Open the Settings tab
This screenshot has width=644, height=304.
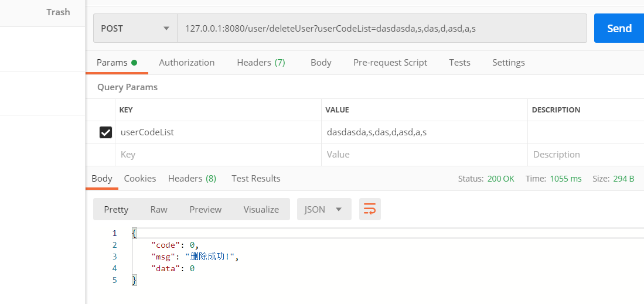pos(509,63)
